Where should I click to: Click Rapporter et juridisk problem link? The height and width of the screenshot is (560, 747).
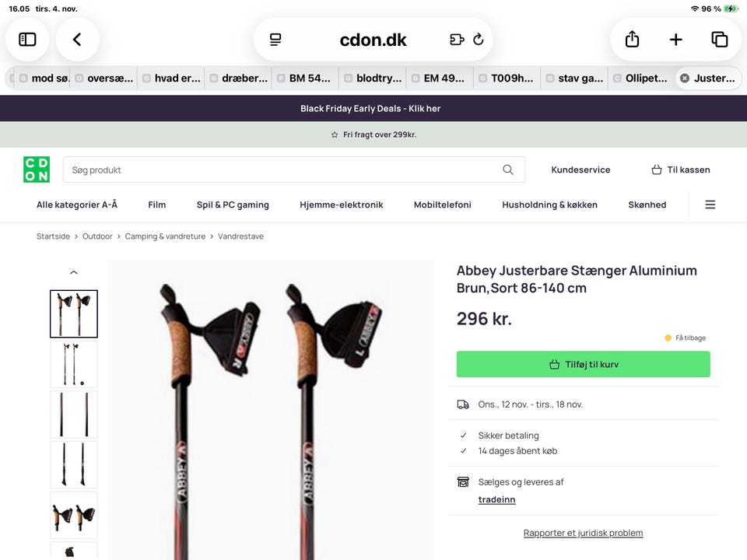[x=583, y=533]
